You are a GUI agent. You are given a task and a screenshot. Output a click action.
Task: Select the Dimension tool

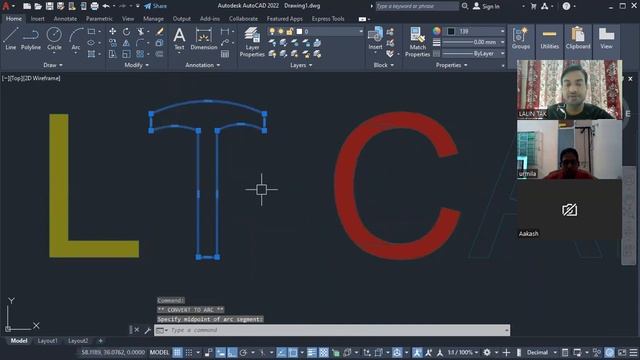(x=204, y=39)
